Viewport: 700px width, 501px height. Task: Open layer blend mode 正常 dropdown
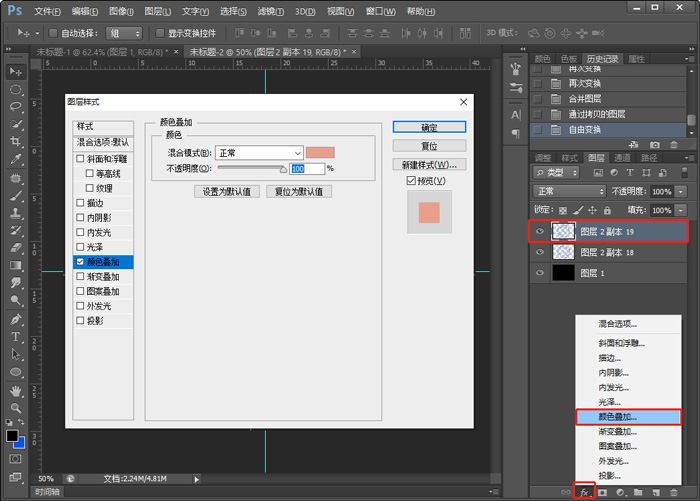570,192
